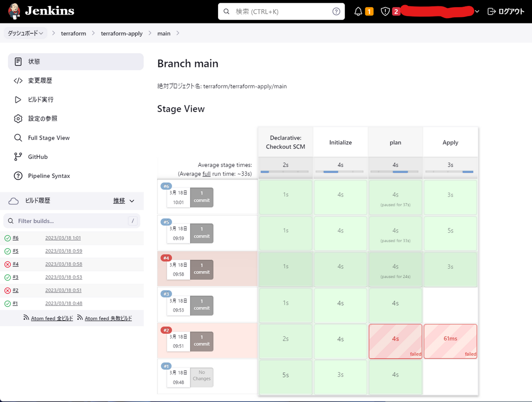The height and width of the screenshot is (402, 532).
Task: Click the Atom feed 全ビルド RSS icon
Action: 27,318
